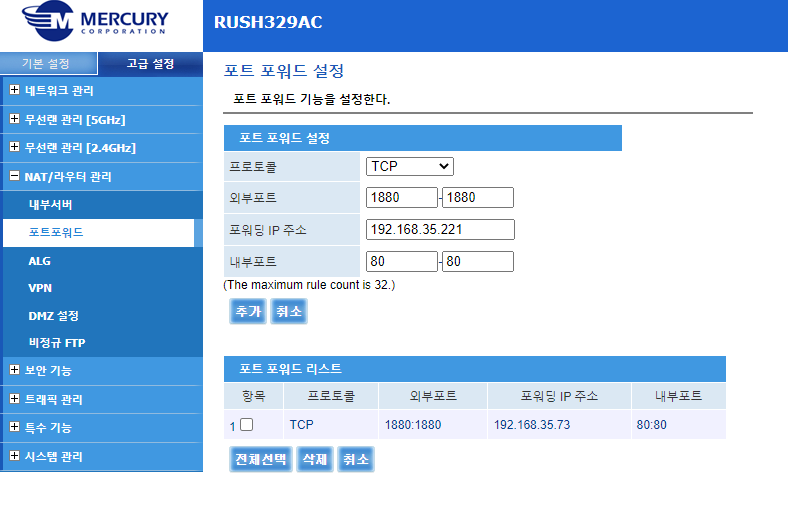Switch to the 기본 설정 tab
Screen dimensions: 788x515
(48, 64)
